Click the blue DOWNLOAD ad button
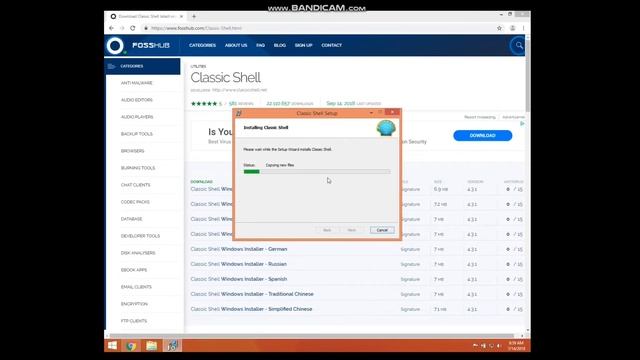640x360 pixels. (482, 136)
